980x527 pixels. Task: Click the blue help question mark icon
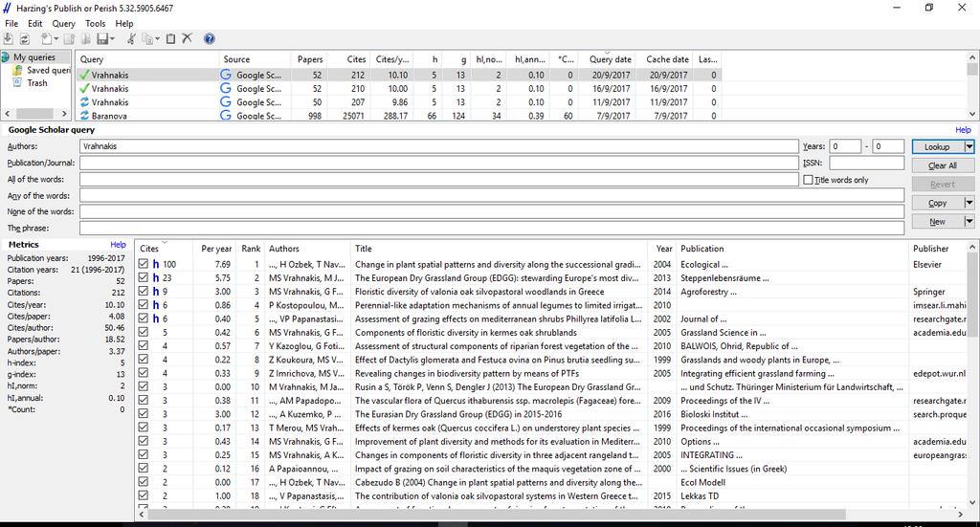pyautogui.click(x=210, y=38)
